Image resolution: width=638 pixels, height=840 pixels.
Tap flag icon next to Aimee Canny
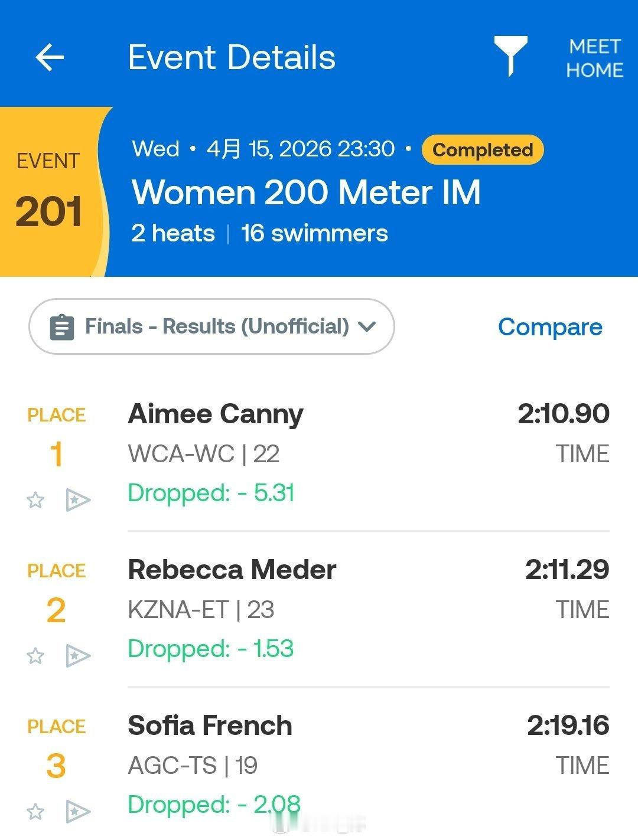coord(77,501)
